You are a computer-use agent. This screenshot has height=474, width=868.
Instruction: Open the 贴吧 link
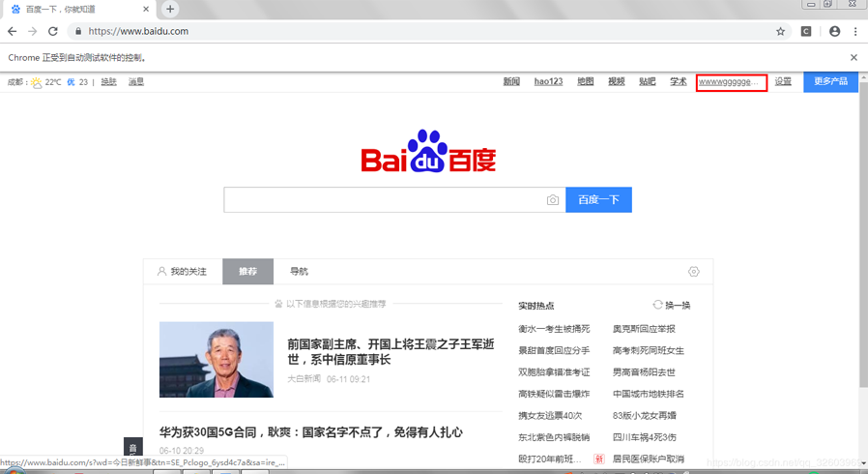(x=647, y=81)
